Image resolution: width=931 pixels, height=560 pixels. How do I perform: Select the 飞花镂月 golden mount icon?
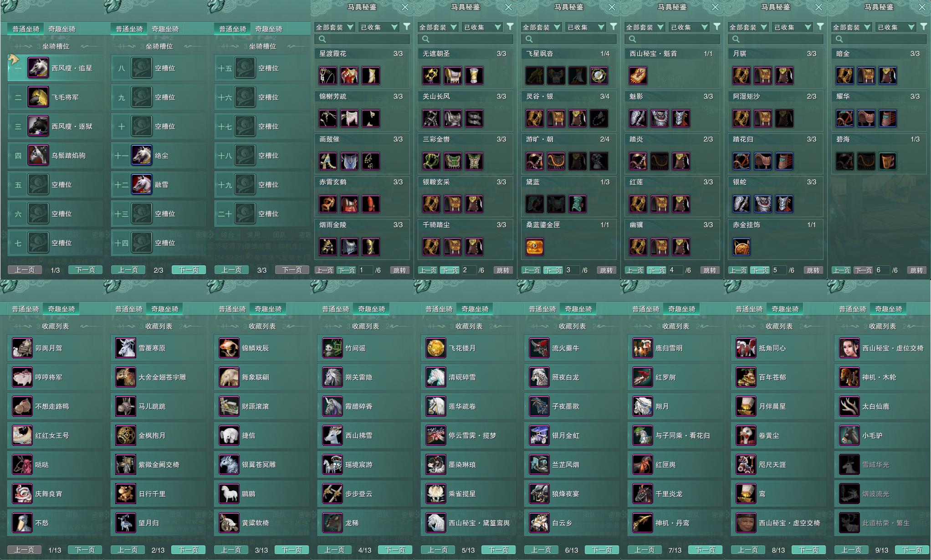(435, 348)
